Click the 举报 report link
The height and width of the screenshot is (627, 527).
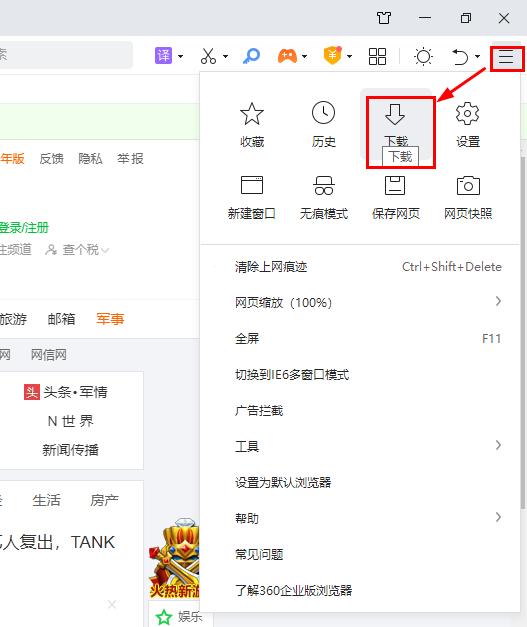(x=130, y=159)
